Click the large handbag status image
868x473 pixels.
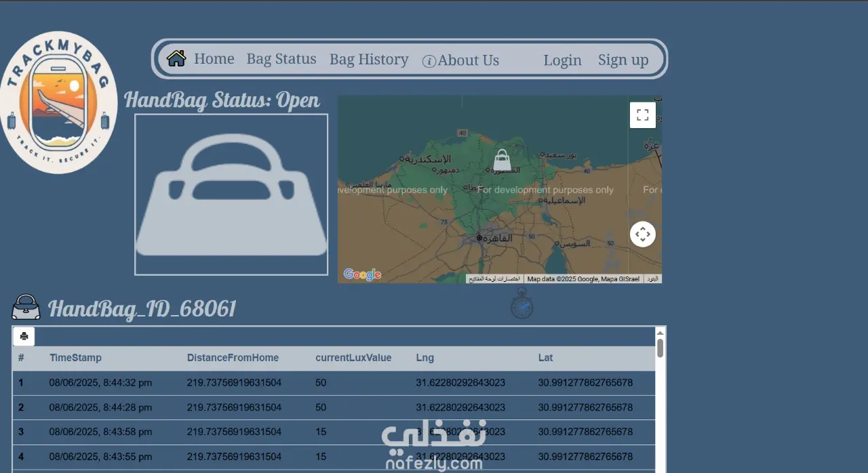tap(231, 194)
